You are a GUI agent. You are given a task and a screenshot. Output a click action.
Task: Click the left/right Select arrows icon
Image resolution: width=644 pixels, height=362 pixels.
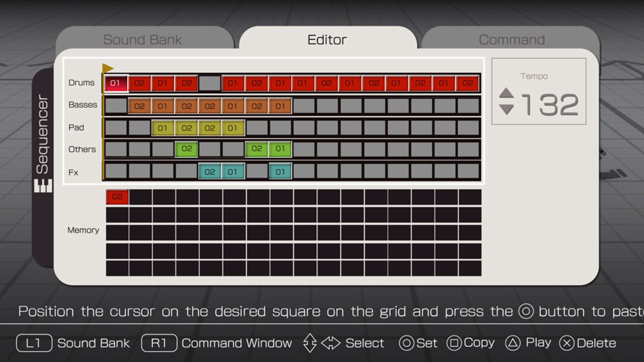tap(331, 343)
